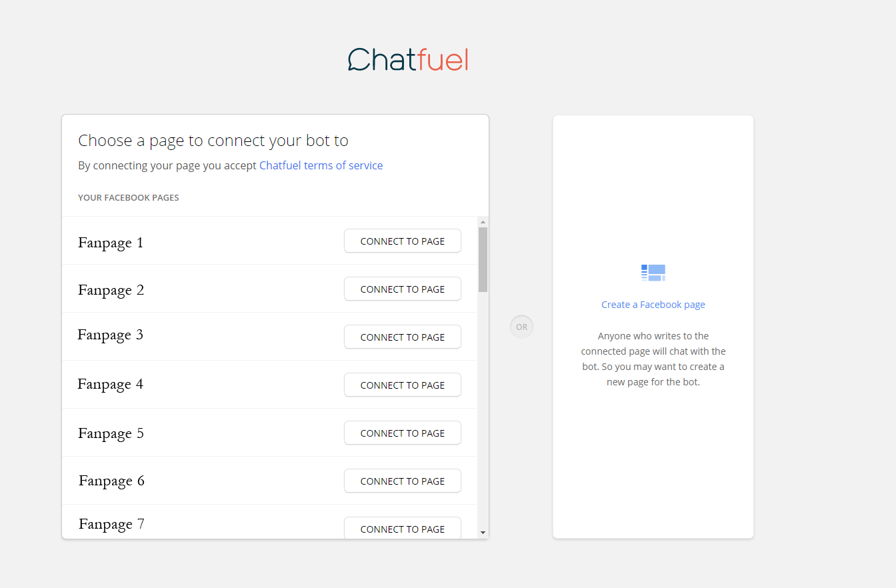Connect bot to Fanpage 3
896x588 pixels.
pos(402,337)
